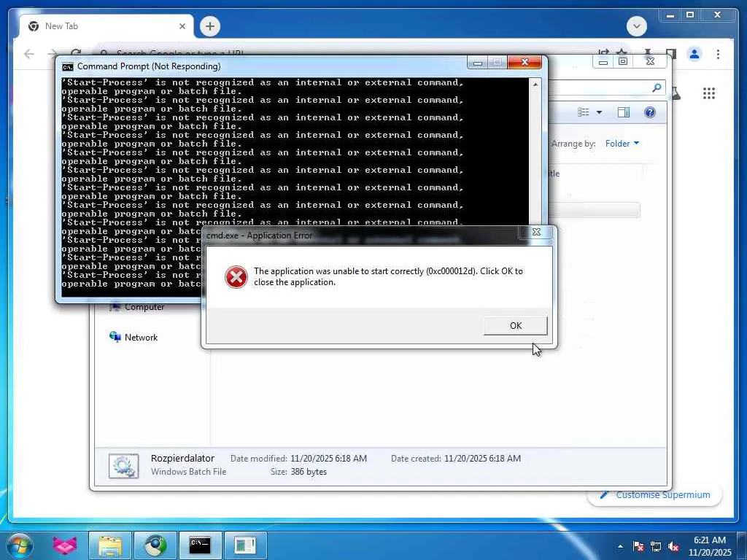Open the muted volume tray icon
747x560 pixels.
click(673, 546)
